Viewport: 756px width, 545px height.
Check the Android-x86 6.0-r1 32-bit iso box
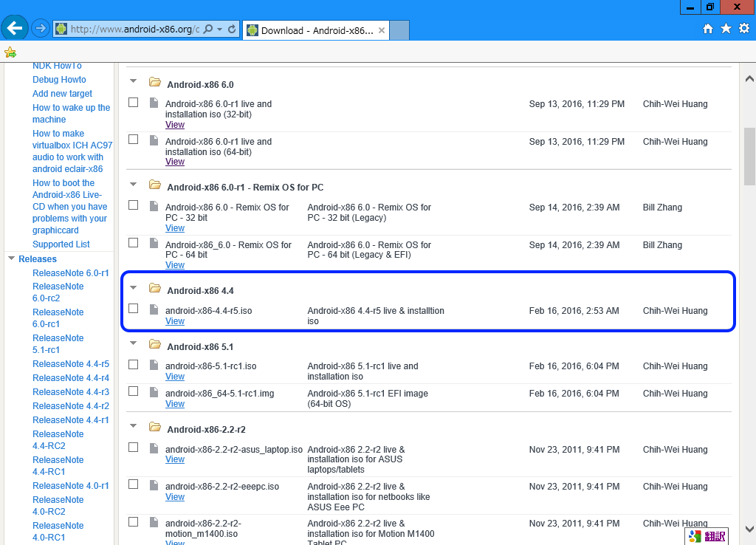[x=134, y=102]
